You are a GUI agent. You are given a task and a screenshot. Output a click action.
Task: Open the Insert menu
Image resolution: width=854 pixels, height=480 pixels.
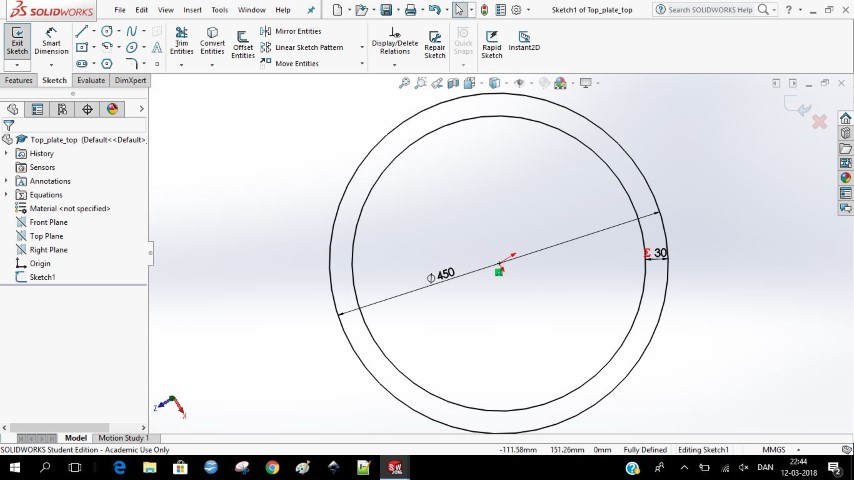192,10
